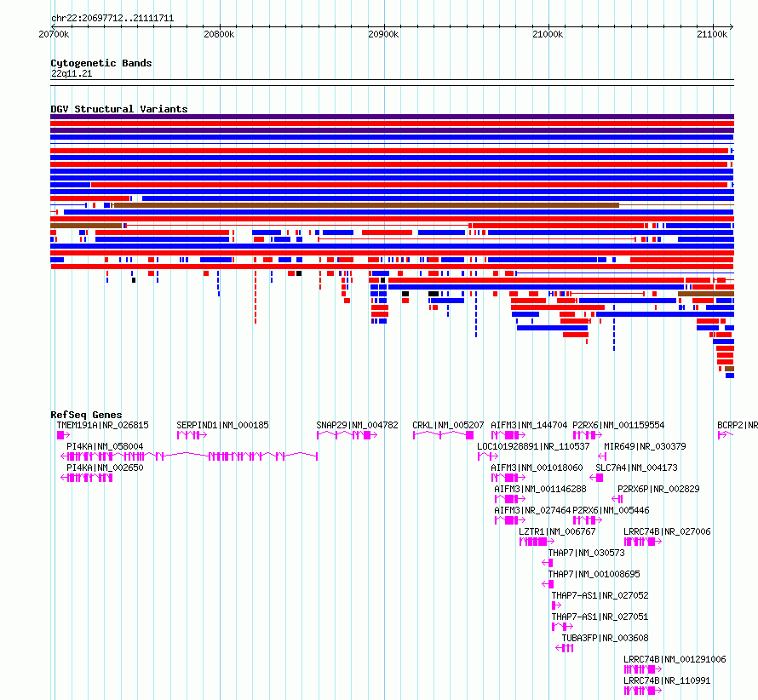Click the longest brown structural variant bar
Screen dimensions: 758x700
click(367, 205)
